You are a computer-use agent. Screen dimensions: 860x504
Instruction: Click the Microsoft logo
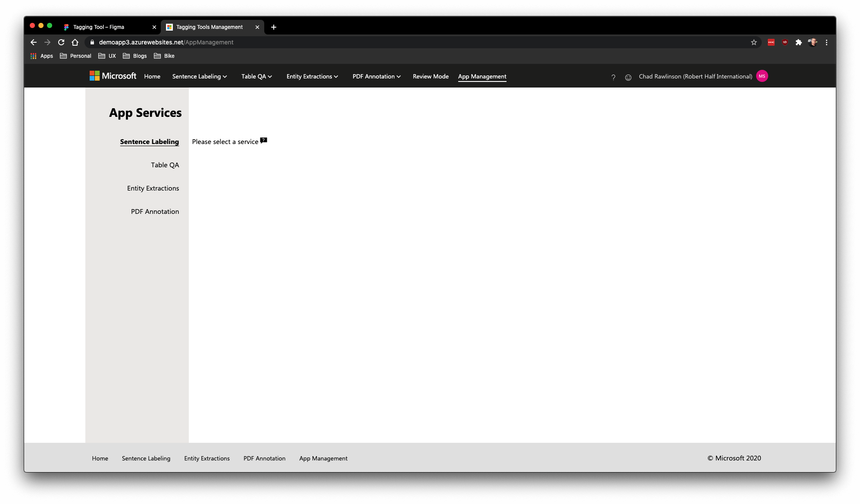click(x=113, y=76)
